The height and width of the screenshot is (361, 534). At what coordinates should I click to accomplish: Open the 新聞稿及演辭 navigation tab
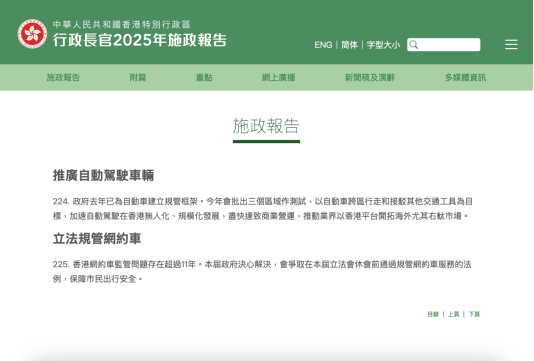370,78
